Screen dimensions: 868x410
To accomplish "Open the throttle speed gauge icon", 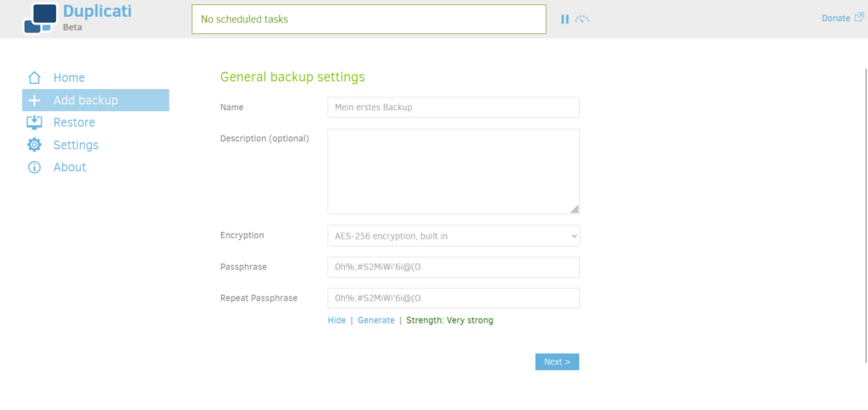I will 581,19.
